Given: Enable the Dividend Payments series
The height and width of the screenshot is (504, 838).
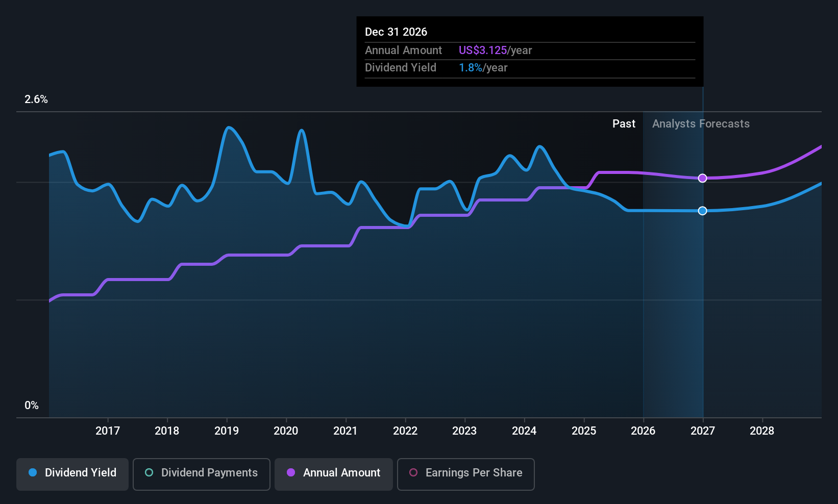Looking at the screenshot, I should [x=202, y=474].
